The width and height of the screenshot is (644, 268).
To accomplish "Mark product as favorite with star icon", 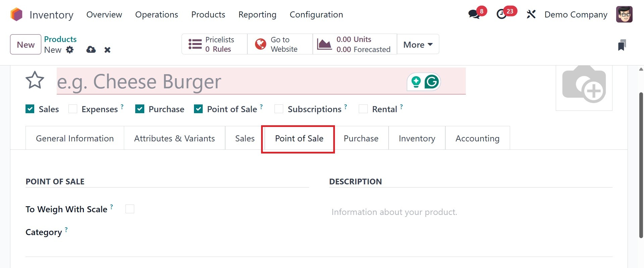I will 35,80.
